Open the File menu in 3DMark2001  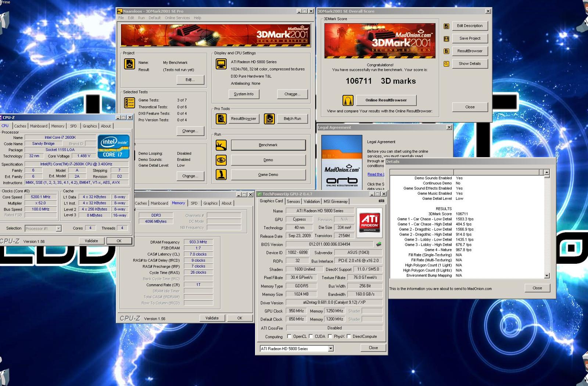(x=121, y=18)
